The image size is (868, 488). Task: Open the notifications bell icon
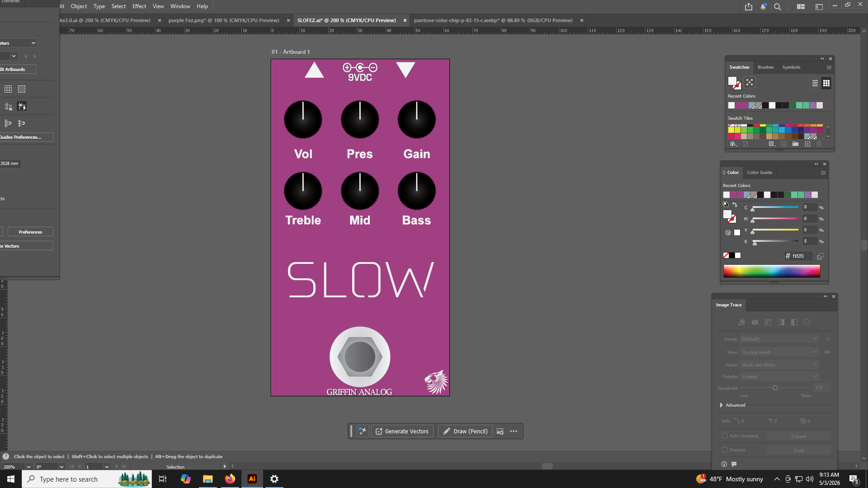(x=763, y=6)
